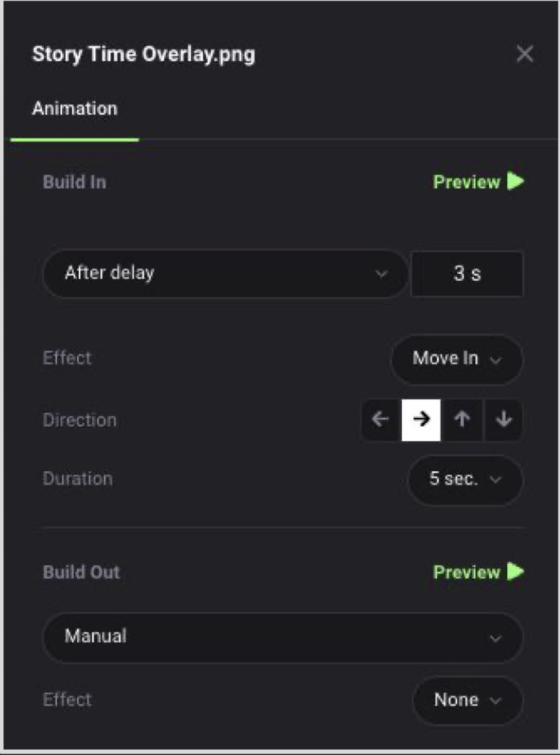Click the chevron in After delay dropdown
Screen dimensions: 560x755
tap(382, 274)
